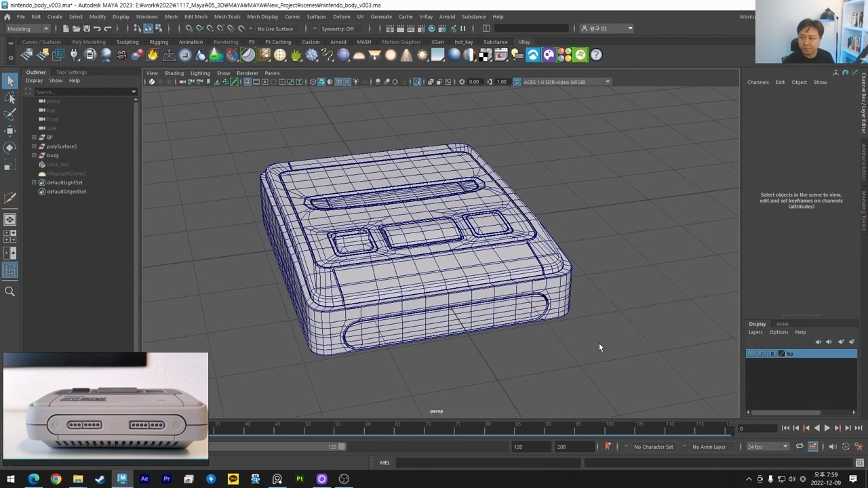Click the V-Ray plug proxy shelf icon
This screenshot has height=488, width=868.
point(74,55)
